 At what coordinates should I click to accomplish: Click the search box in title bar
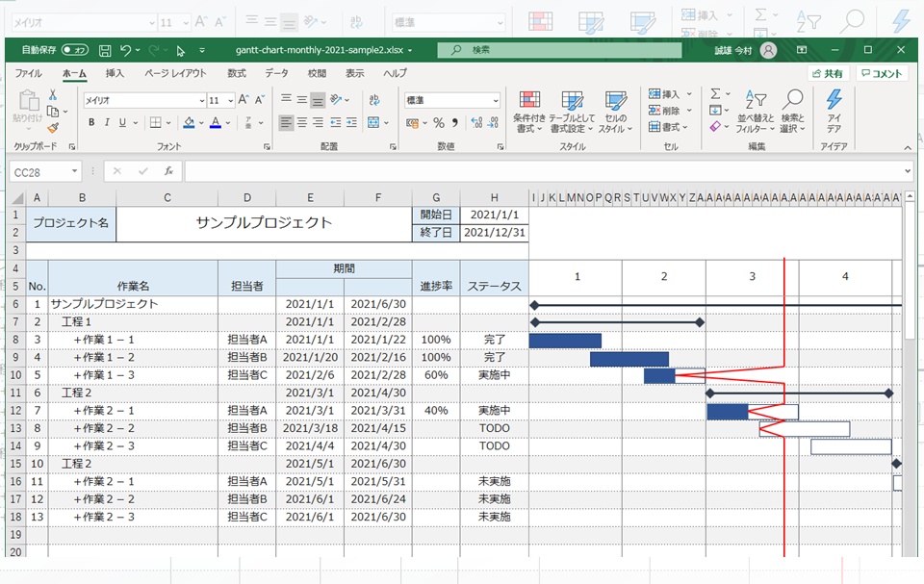click(x=559, y=51)
